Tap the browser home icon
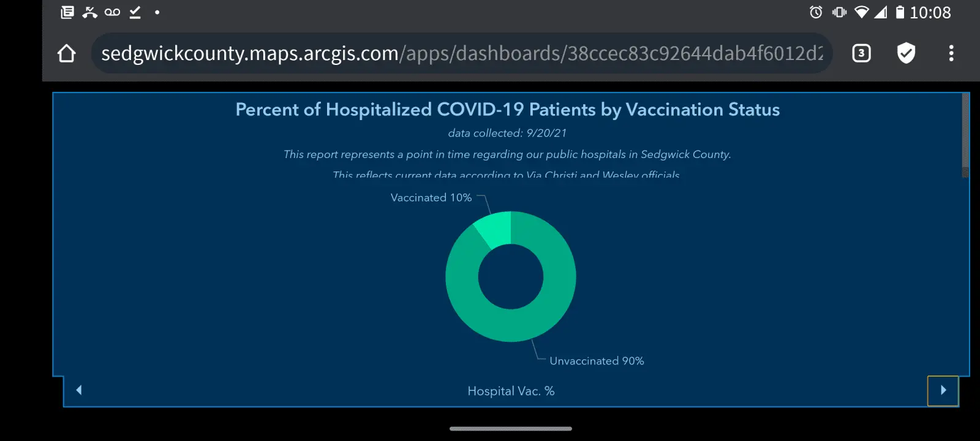Image resolution: width=980 pixels, height=441 pixels. tap(67, 54)
